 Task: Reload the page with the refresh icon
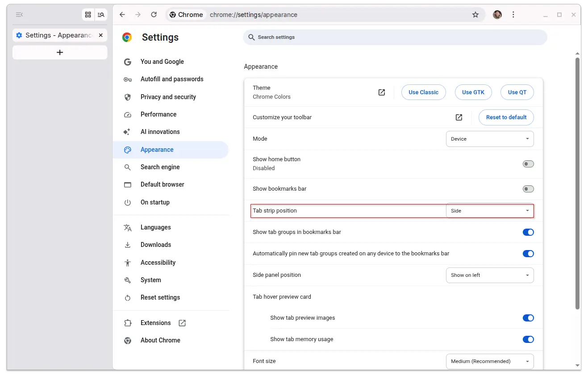[x=154, y=15]
